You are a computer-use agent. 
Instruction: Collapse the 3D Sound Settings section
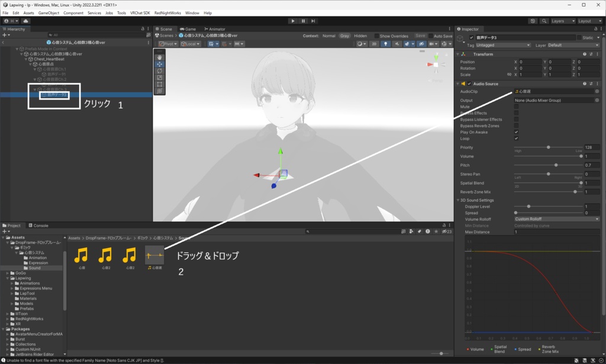(459, 200)
